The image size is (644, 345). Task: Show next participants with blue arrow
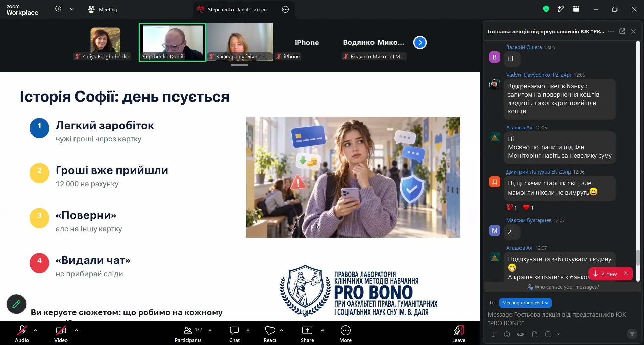point(420,43)
